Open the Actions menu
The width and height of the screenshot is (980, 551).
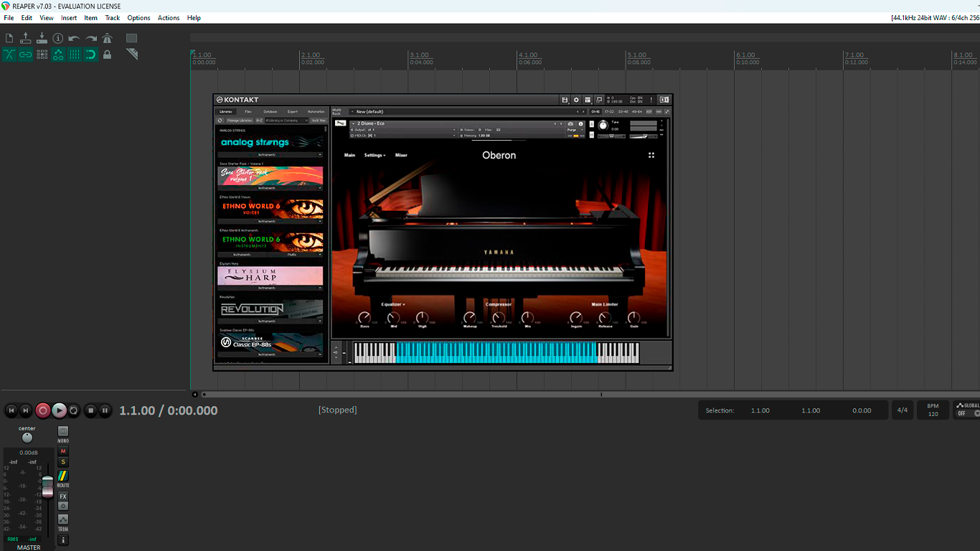pos(169,18)
